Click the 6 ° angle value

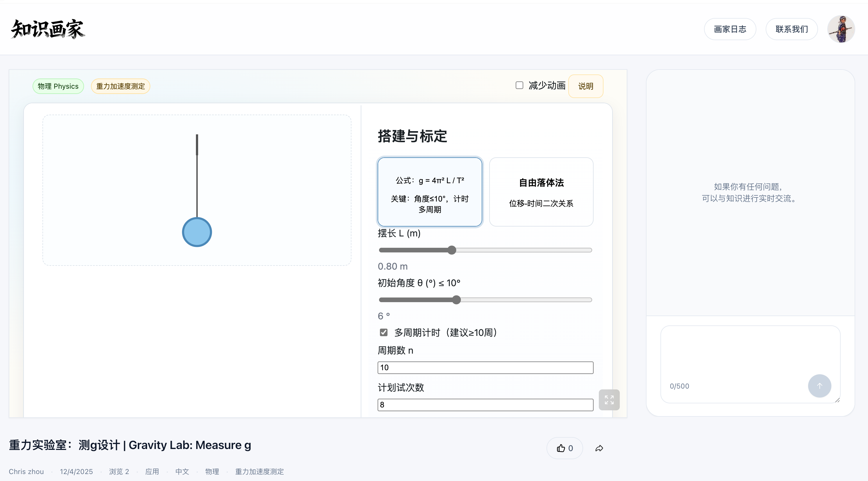(x=384, y=316)
